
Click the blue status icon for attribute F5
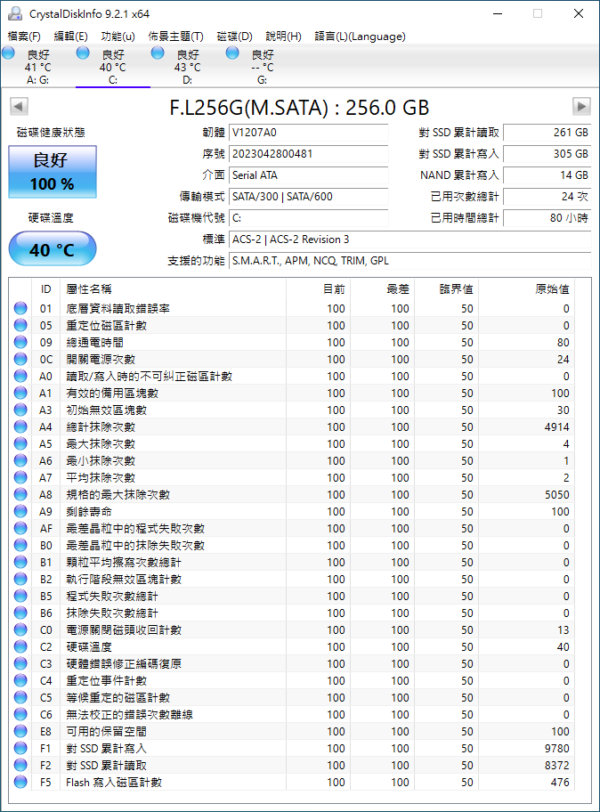(21, 782)
